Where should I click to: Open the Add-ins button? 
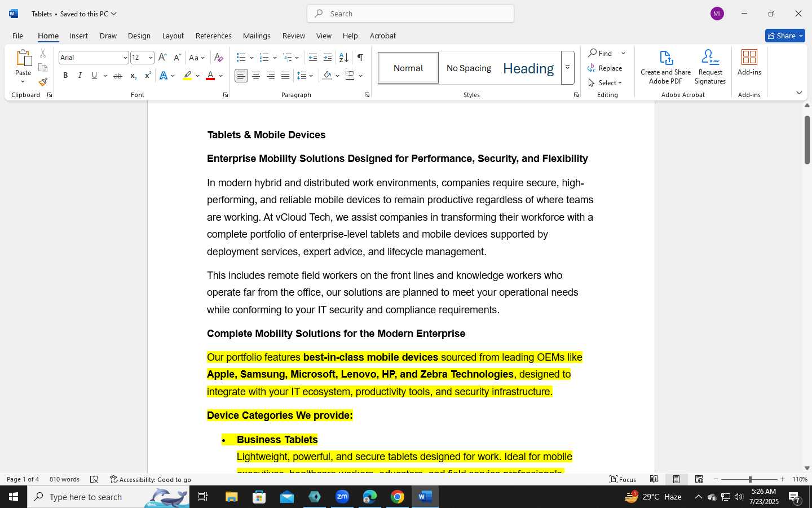749,63
